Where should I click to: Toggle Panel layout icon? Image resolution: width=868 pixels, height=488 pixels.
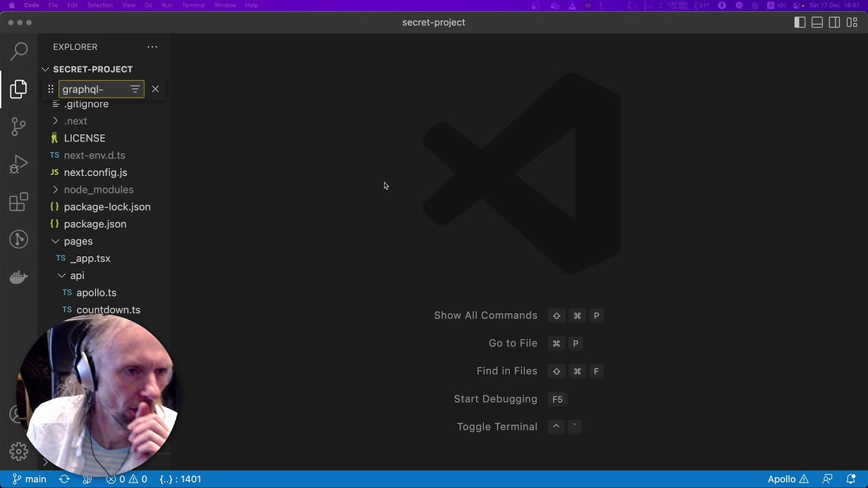click(817, 22)
